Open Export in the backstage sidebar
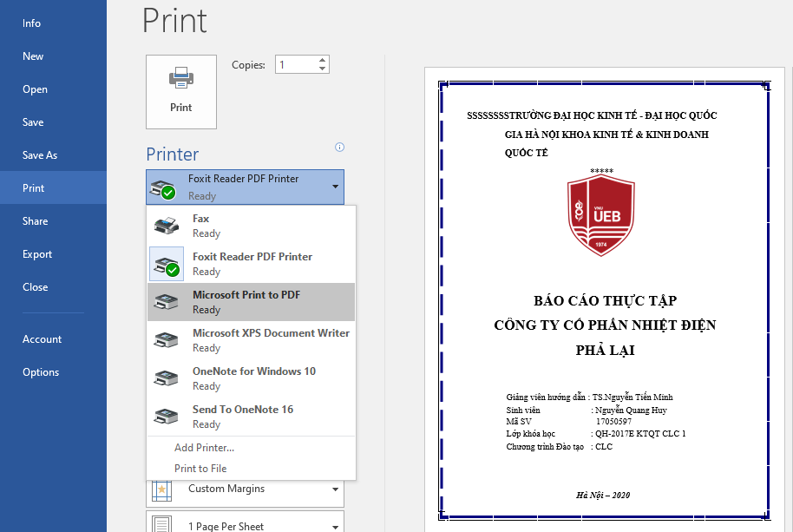The height and width of the screenshot is (532, 793). [x=53, y=254]
